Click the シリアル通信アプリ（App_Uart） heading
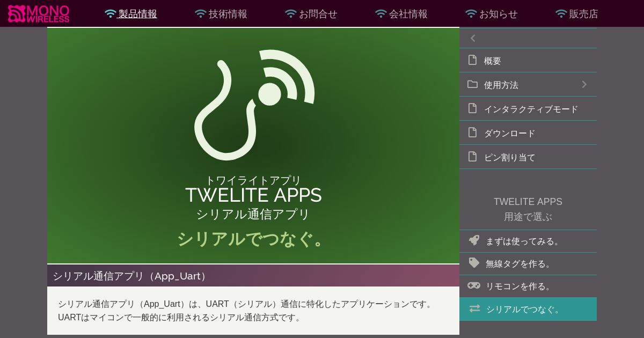This screenshot has width=644, height=338. pyautogui.click(x=130, y=276)
